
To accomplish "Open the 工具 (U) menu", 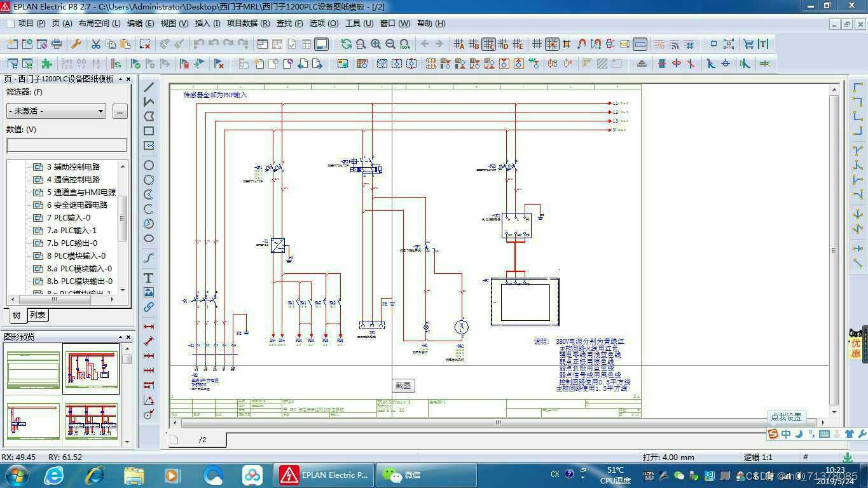I will point(359,24).
